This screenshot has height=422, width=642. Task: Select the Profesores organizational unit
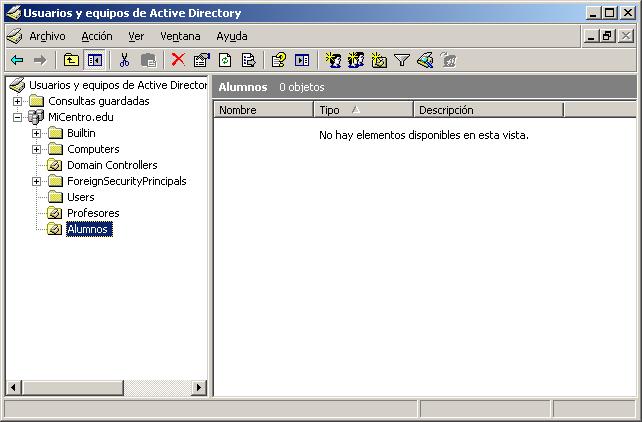(92, 213)
